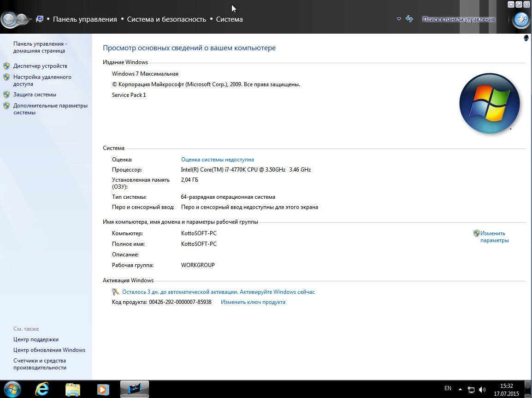
Task: Open Счетчики и средства производительности
Action: pyautogui.click(x=40, y=364)
